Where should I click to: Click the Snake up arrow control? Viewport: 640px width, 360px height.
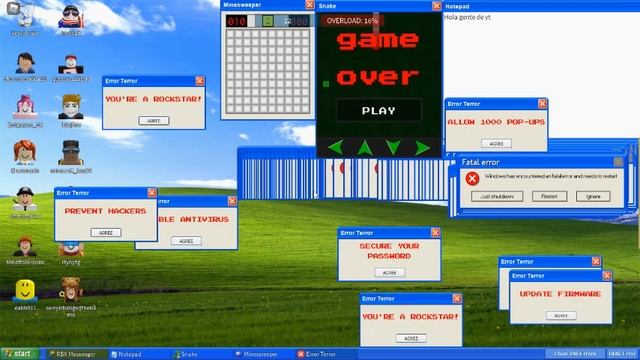click(364, 147)
